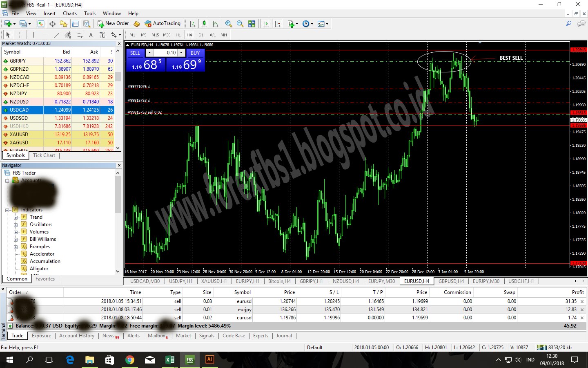Zoom in the chart with magnifier plus
This screenshot has width=588, height=368.
[x=229, y=24]
